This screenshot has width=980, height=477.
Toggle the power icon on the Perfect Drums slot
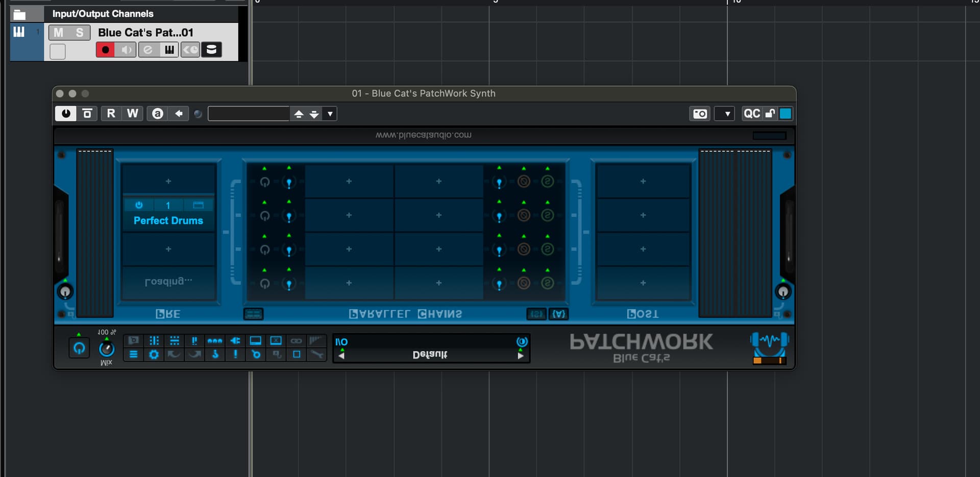(x=139, y=205)
